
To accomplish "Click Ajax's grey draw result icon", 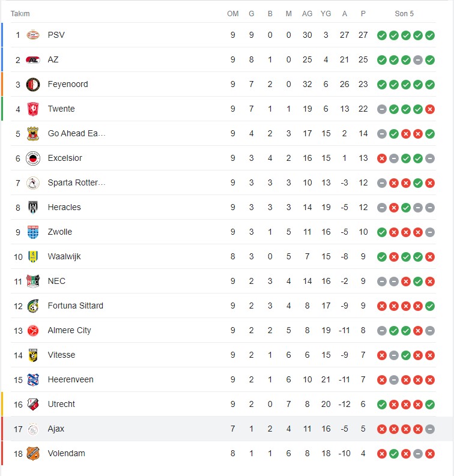I will [430, 429].
